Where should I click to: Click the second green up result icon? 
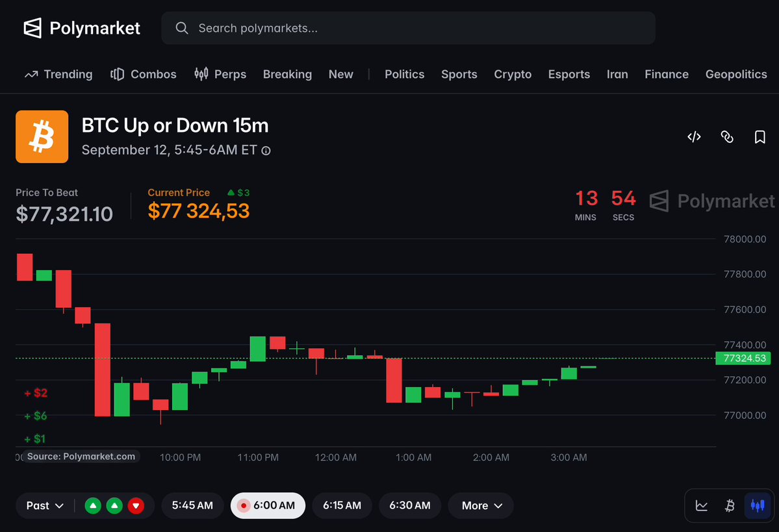point(114,505)
